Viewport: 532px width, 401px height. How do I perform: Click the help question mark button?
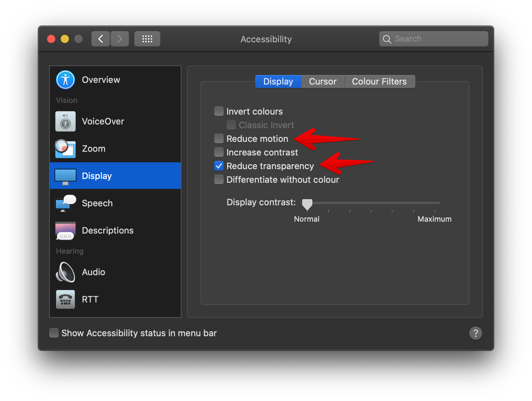pos(476,333)
